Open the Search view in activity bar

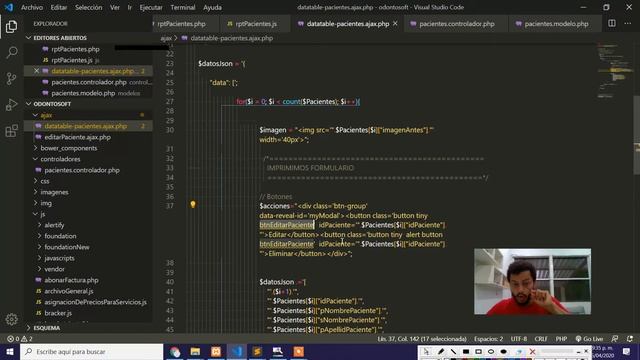[11, 52]
